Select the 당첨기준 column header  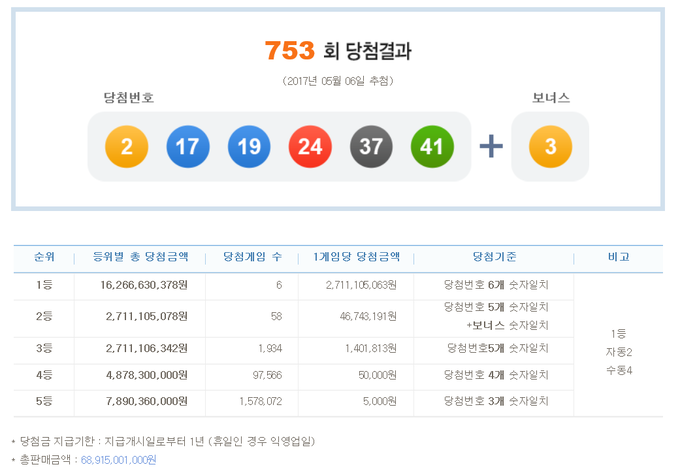(496, 257)
